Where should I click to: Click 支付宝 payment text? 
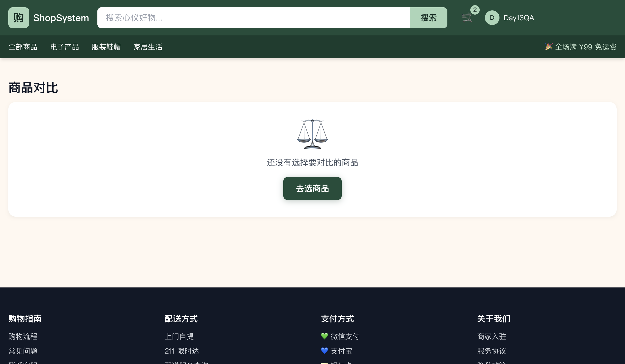point(341,351)
